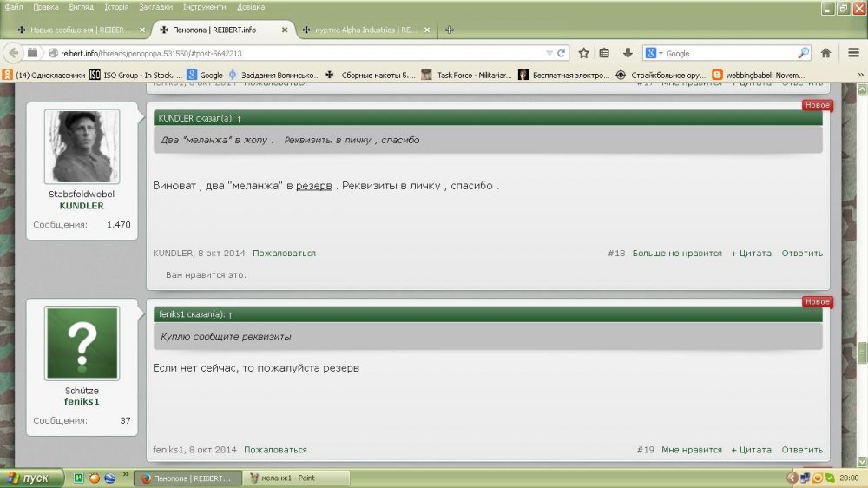Click the KUNDLER avatar photo
This screenshot has width=868, height=488.
point(82,147)
